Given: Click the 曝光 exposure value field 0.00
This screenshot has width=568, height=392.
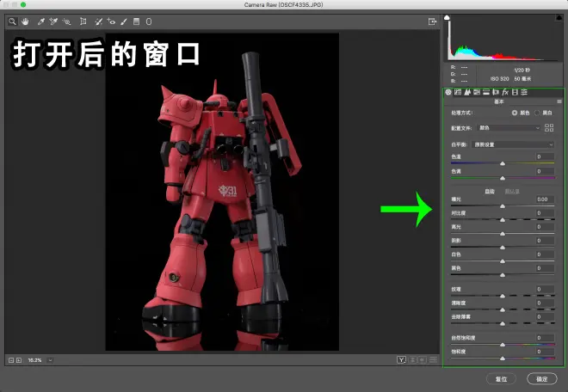Looking at the screenshot, I should 545,199.
